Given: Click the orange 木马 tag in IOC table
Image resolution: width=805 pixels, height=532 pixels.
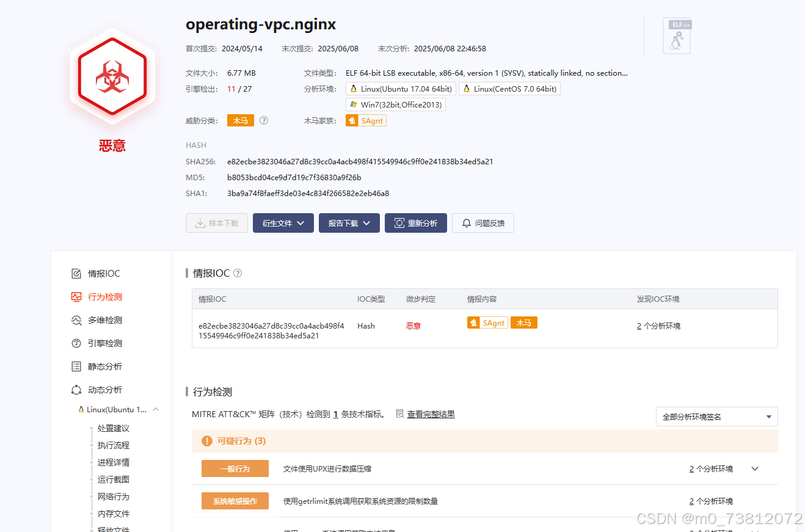Looking at the screenshot, I should click(x=524, y=322).
